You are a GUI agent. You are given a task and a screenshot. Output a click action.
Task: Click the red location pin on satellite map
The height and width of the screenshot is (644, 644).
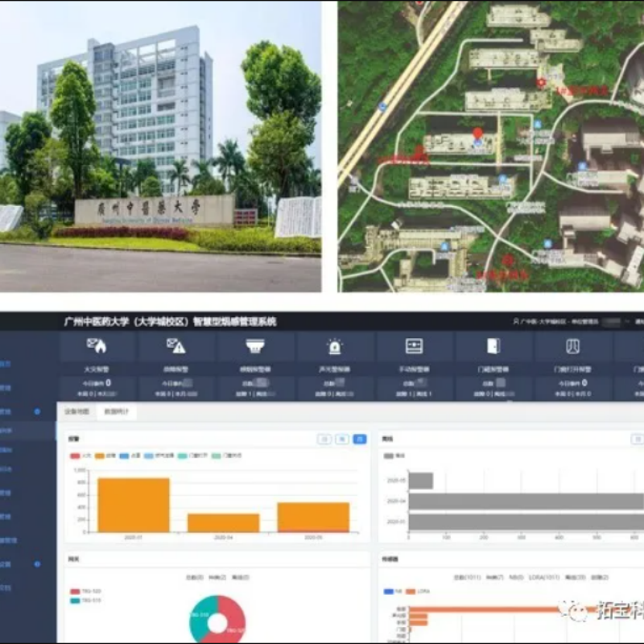point(477,134)
